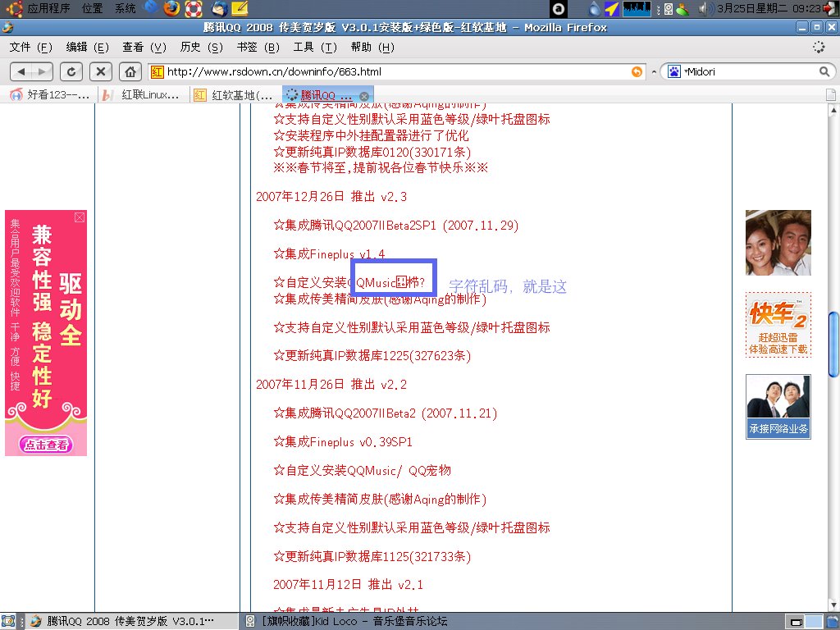Launch the bird mail client icon
Screen dimensions: 840x630
219,8
